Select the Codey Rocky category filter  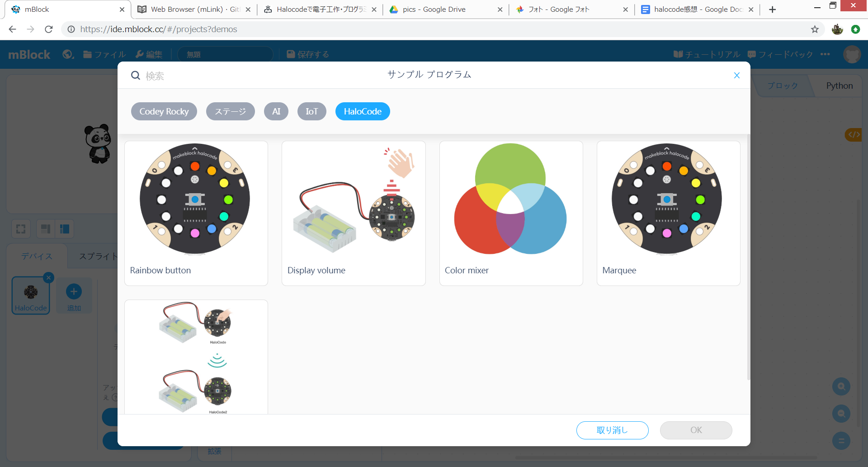click(164, 111)
